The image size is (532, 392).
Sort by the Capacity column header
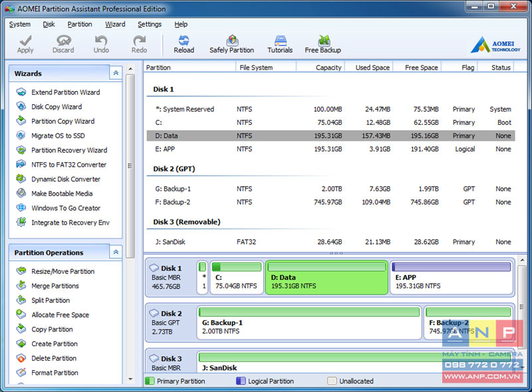coord(321,68)
